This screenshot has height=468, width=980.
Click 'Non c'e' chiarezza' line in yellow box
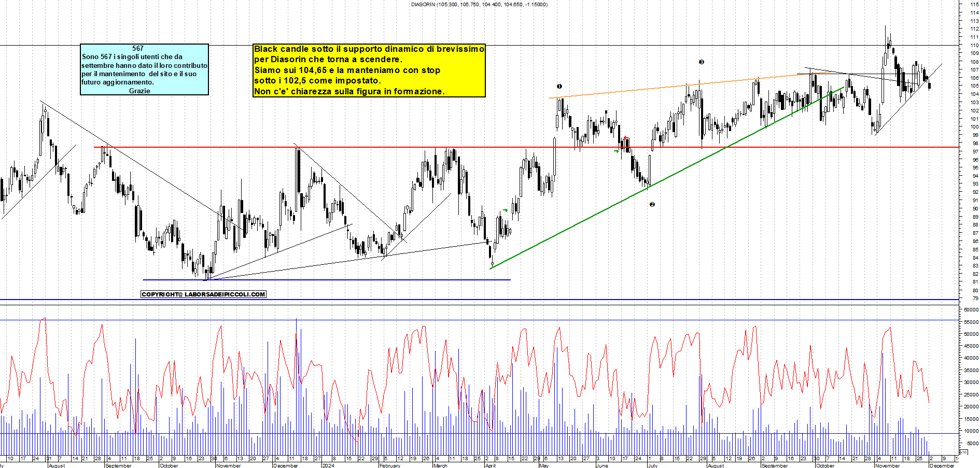[349, 92]
